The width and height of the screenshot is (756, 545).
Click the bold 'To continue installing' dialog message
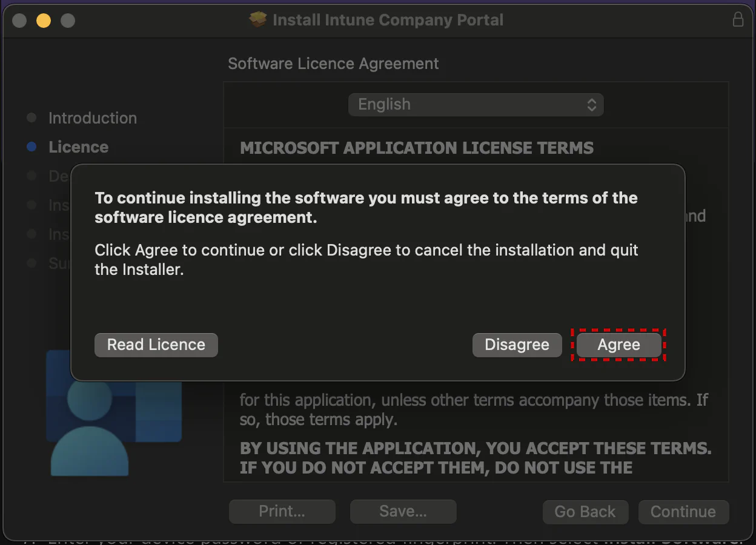(x=366, y=208)
